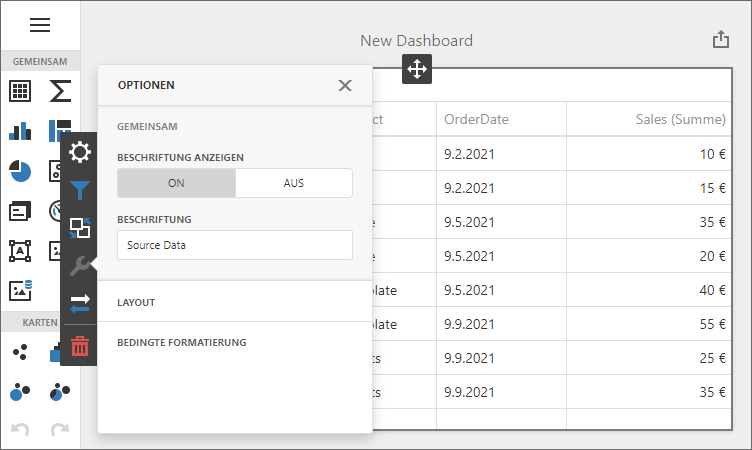Open the filter funnel in the item menu
This screenshot has width=752, height=450.
[80, 190]
